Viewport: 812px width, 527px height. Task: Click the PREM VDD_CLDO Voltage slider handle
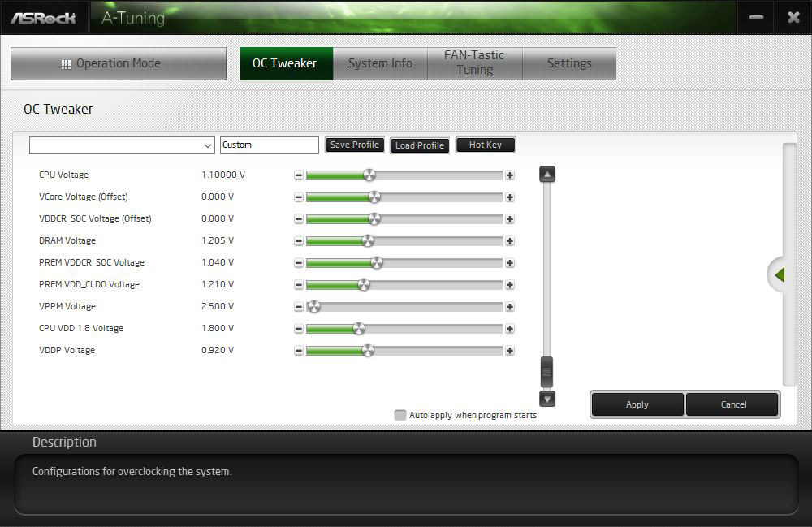364,285
